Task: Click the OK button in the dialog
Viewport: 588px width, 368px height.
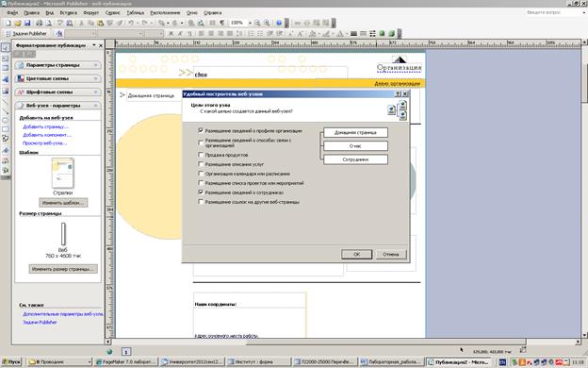Action: point(356,254)
